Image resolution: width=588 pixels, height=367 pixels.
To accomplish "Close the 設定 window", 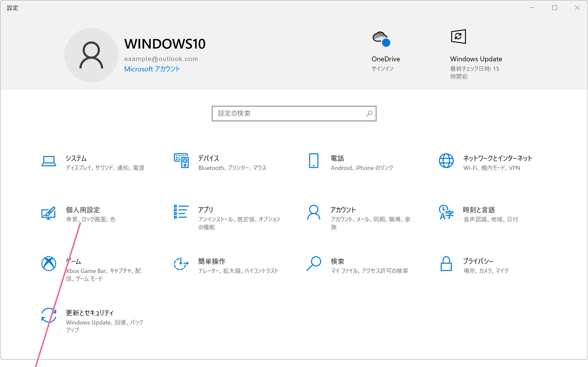I will [577, 8].
